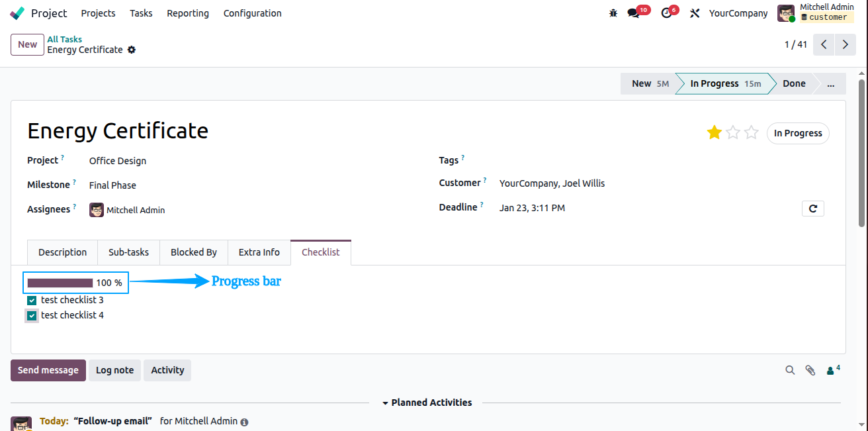
Task: Open the activities clock icon
Action: click(666, 13)
